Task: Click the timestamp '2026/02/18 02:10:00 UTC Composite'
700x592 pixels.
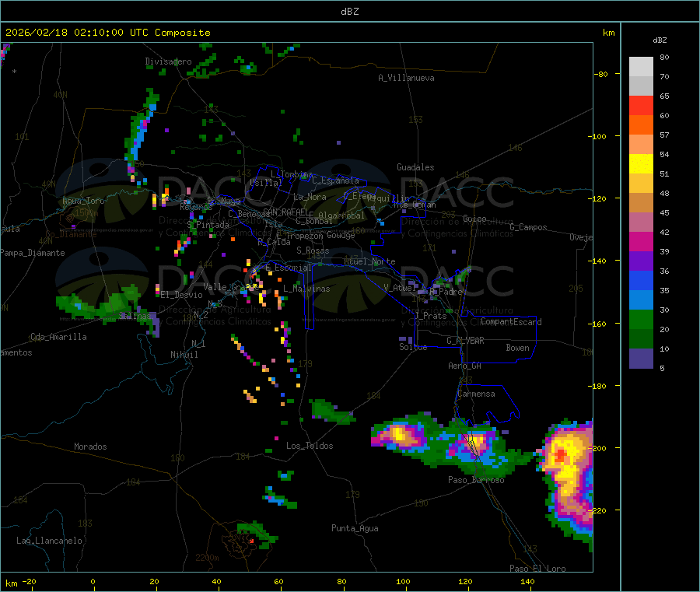Action: [107, 33]
